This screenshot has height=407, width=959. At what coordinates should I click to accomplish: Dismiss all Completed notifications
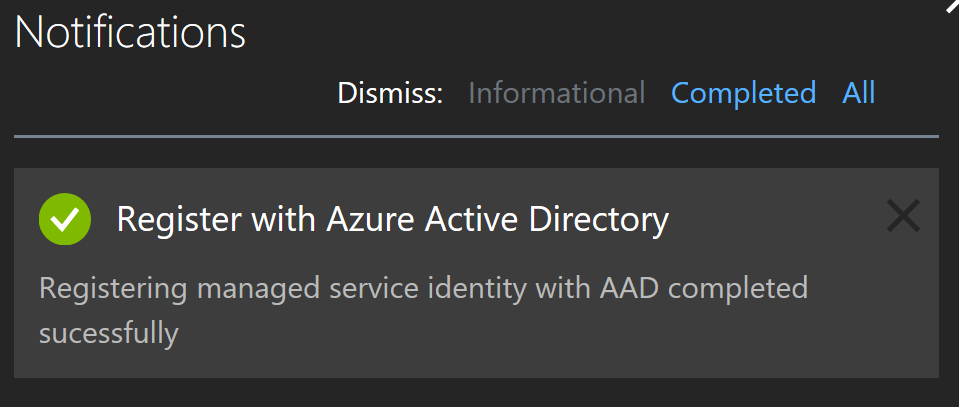coord(744,93)
